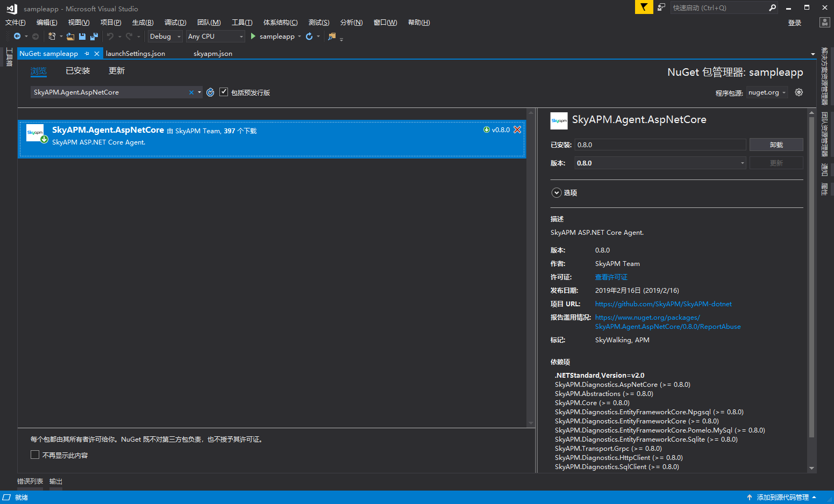The height and width of the screenshot is (504, 834).
Task: Click the package search input field
Action: click(110, 92)
